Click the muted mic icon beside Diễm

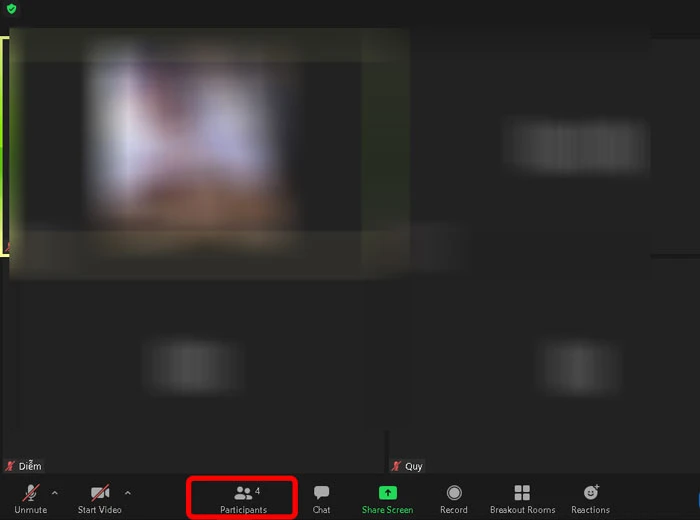click(x=10, y=466)
